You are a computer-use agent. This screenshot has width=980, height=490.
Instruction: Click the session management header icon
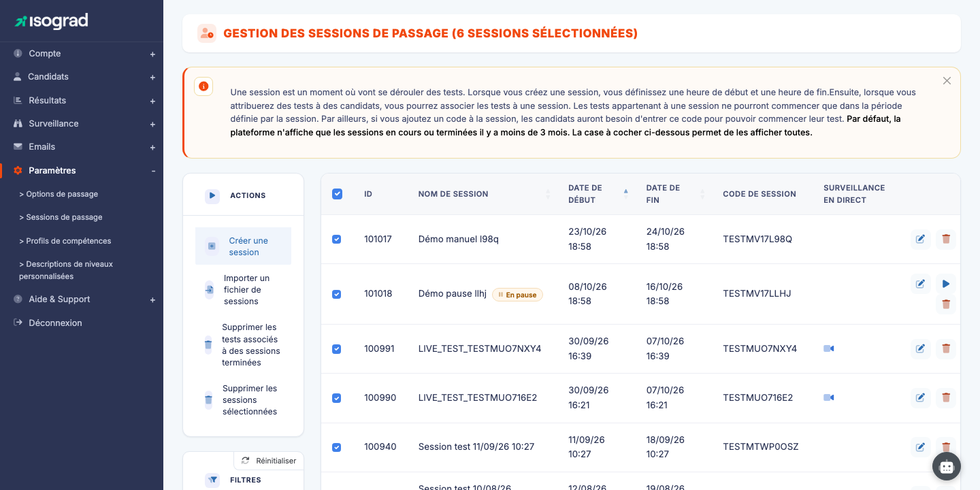(207, 33)
